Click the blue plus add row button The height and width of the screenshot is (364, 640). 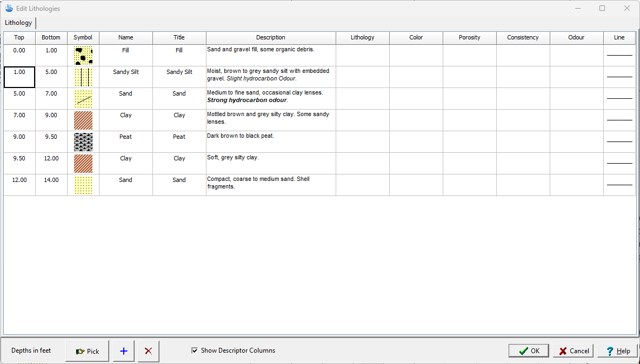coord(124,351)
